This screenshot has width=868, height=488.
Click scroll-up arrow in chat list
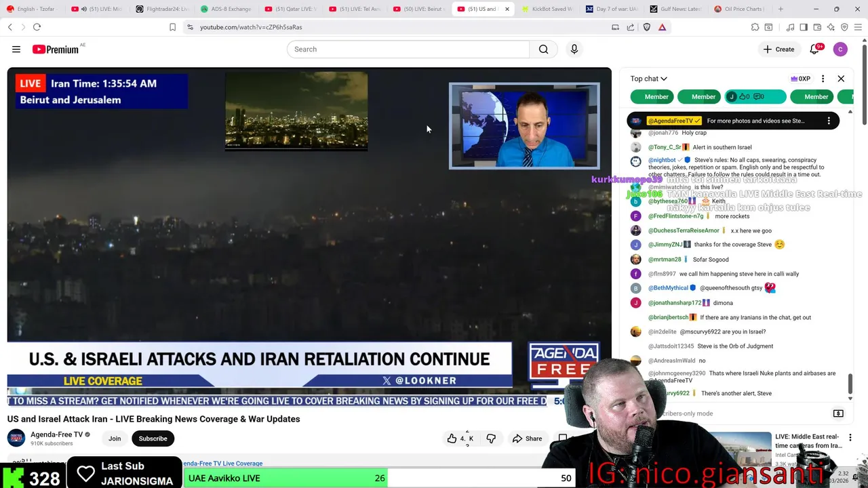(850, 112)
